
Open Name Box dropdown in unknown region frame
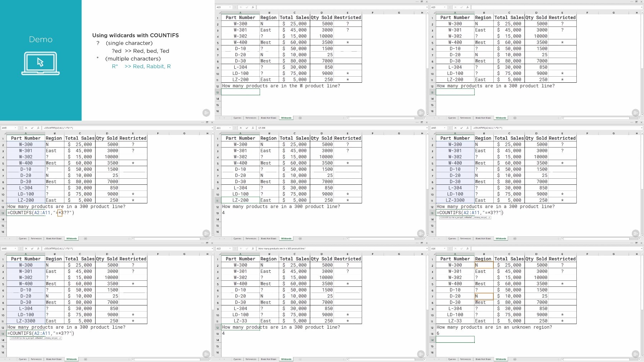click(445, 248)
